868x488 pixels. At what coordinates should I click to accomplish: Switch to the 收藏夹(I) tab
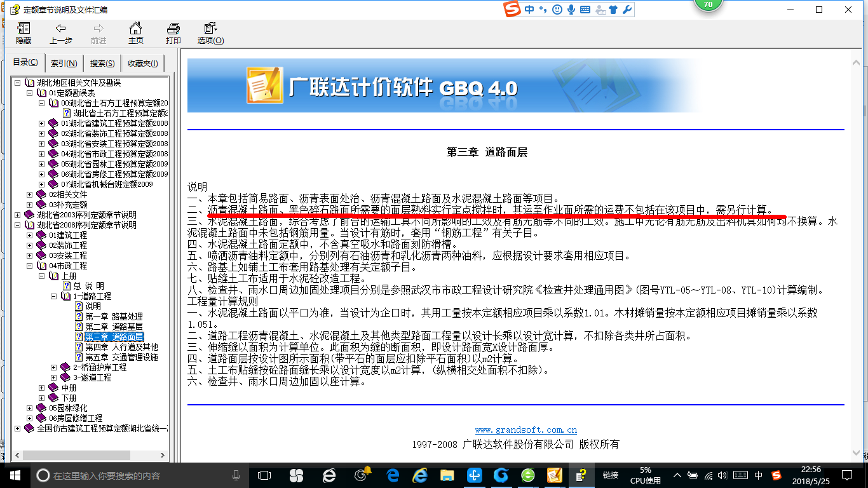(143, 64)
